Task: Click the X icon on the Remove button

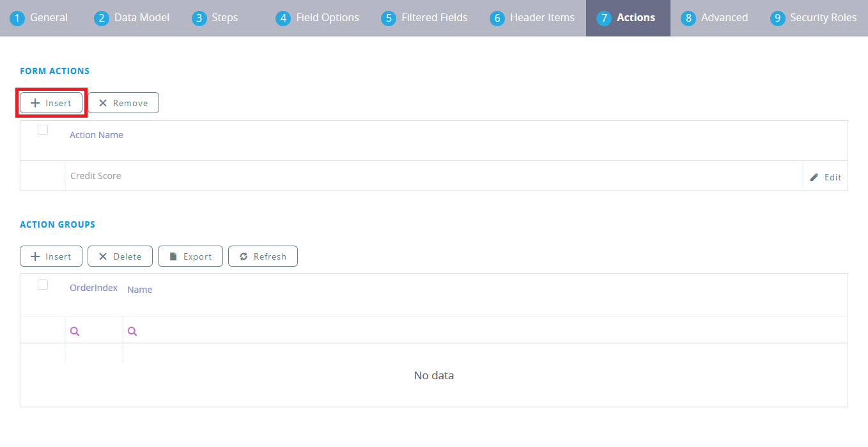Action: point(104,102)
